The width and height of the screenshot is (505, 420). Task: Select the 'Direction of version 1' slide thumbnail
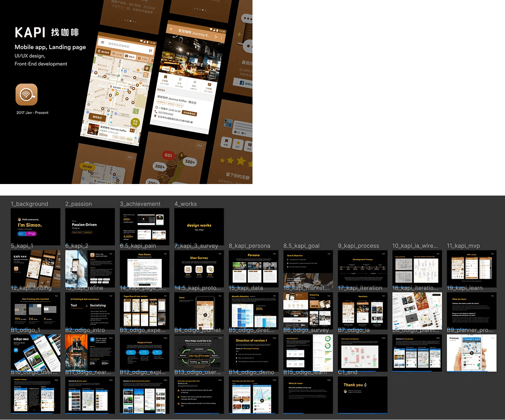pos(254,353)
